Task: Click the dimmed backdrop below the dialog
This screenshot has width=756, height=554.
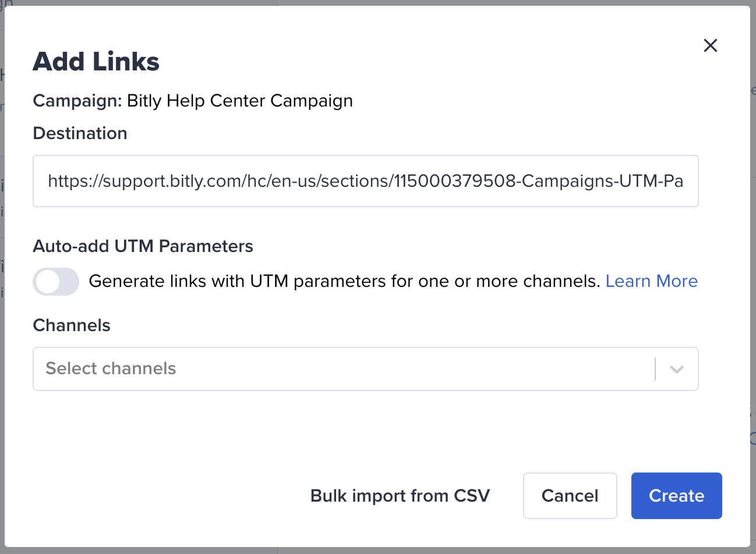Action: point(377,551)
